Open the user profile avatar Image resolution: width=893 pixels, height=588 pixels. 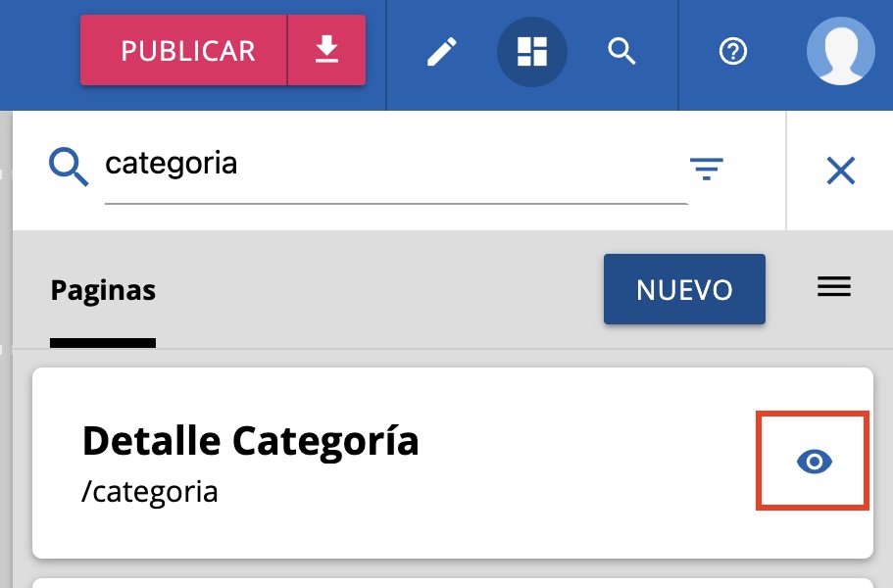tap(840, 51)
